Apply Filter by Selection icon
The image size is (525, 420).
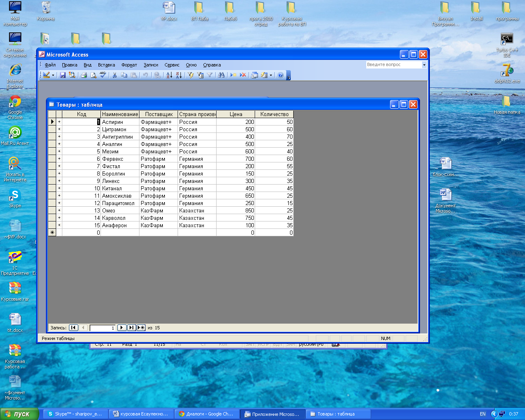(191, 75)
